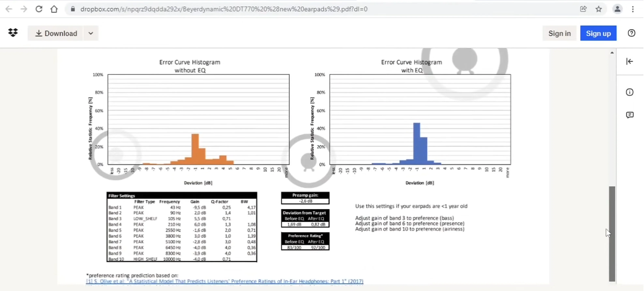Click the 'Filter Settings' table header
Image resolution: width=644 pixels, height=291 pixels.
pos(182,196)
